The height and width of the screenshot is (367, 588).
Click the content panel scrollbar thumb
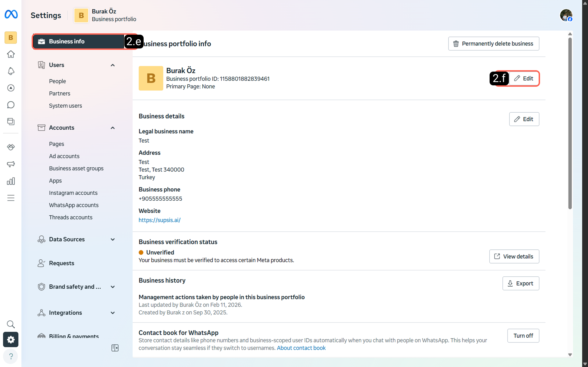point(570,123)
